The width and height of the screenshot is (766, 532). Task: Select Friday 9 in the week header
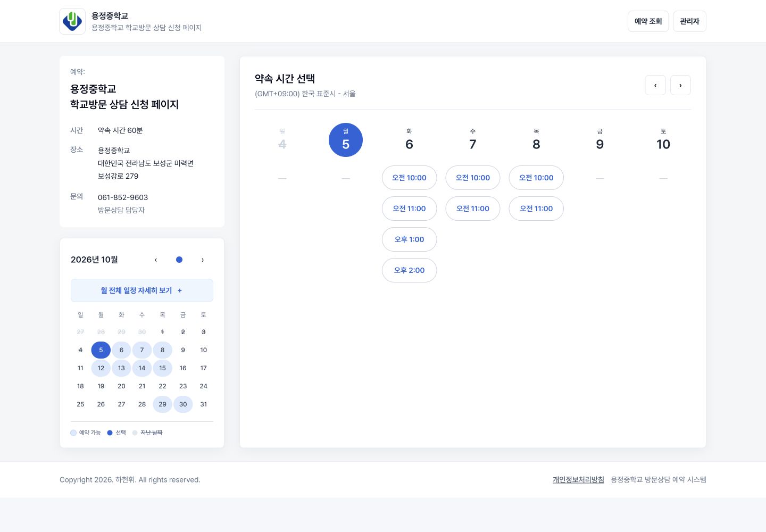coord(600,140)
